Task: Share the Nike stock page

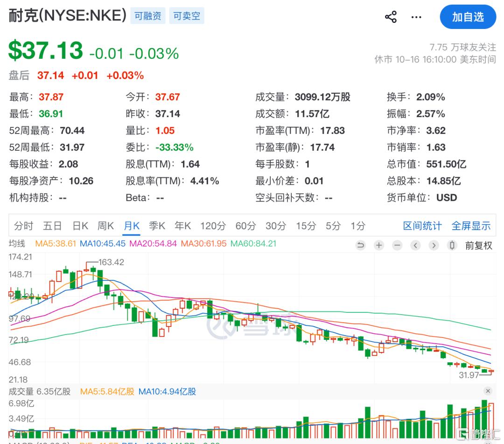Action: tap(391, 17)
